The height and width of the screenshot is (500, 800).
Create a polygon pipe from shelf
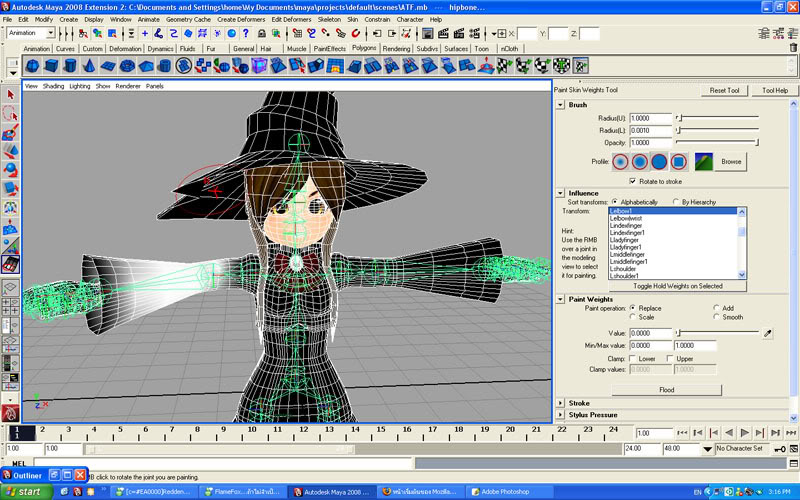tap(164, 66)
